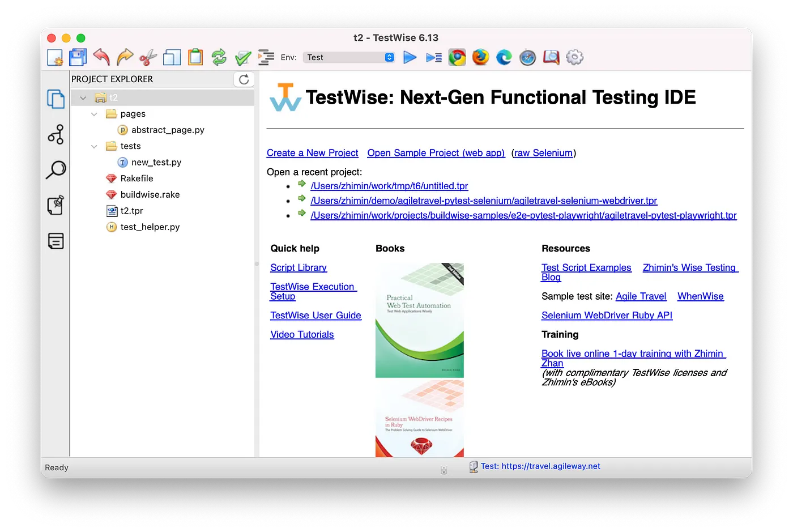
Task: Select the Edge browser icon
Action: [504, 57]
